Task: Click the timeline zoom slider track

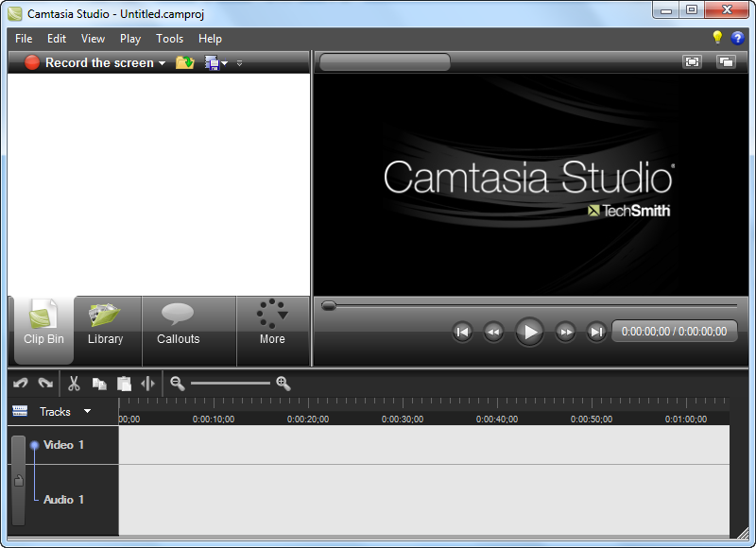Action: click(x=231, y=384)
